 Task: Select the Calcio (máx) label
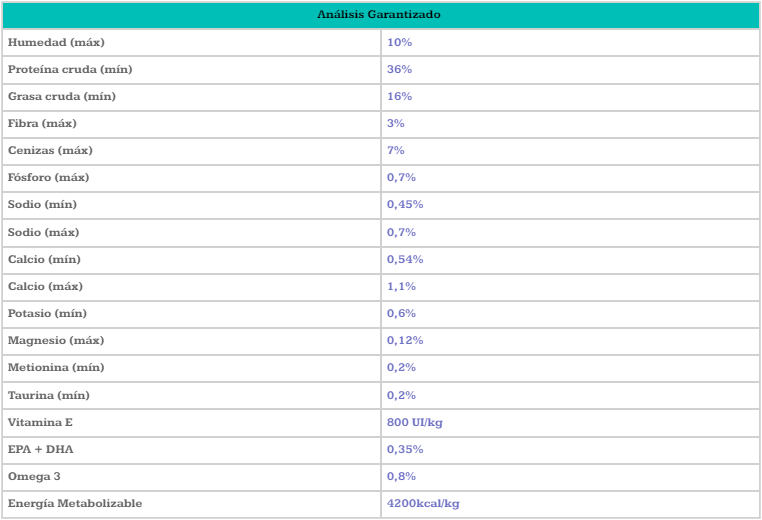tap(45, 286)
